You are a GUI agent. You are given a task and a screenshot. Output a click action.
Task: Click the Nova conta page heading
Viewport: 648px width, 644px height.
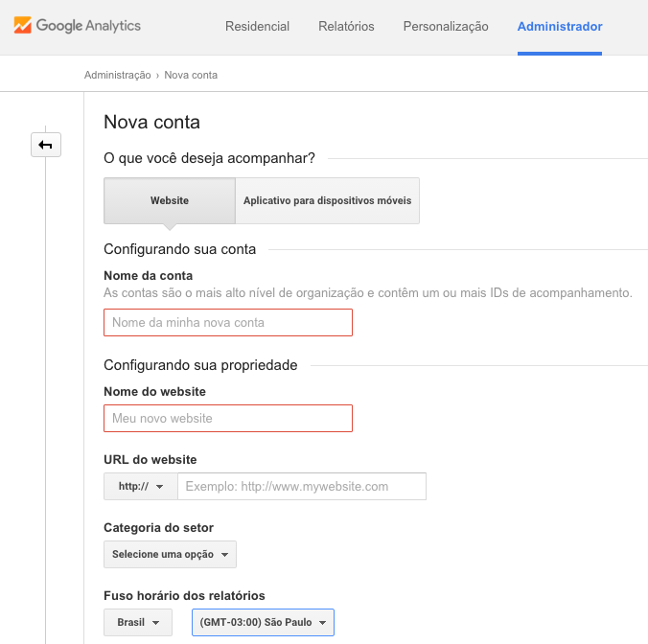pos(151,123)
